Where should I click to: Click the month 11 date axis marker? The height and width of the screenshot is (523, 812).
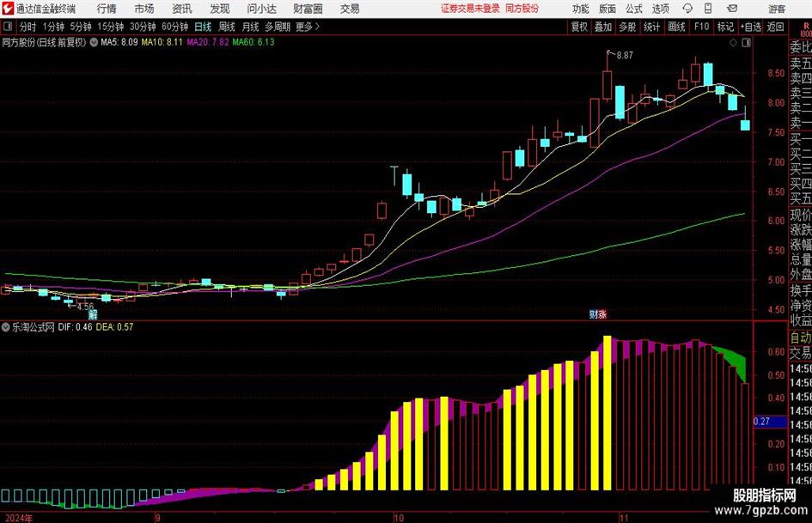coord(623,518)
